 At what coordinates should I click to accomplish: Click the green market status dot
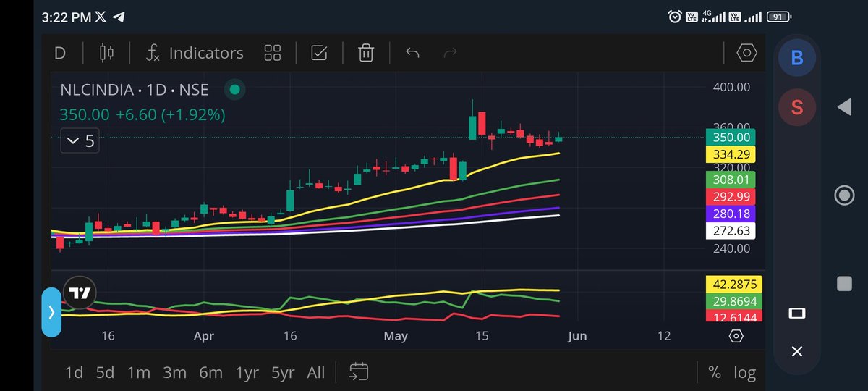[234, 91]
